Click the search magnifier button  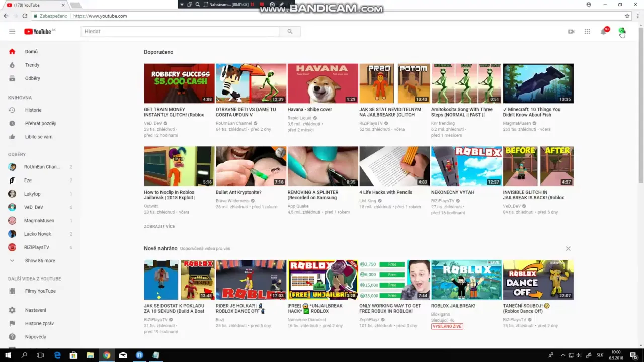(290, 31)
